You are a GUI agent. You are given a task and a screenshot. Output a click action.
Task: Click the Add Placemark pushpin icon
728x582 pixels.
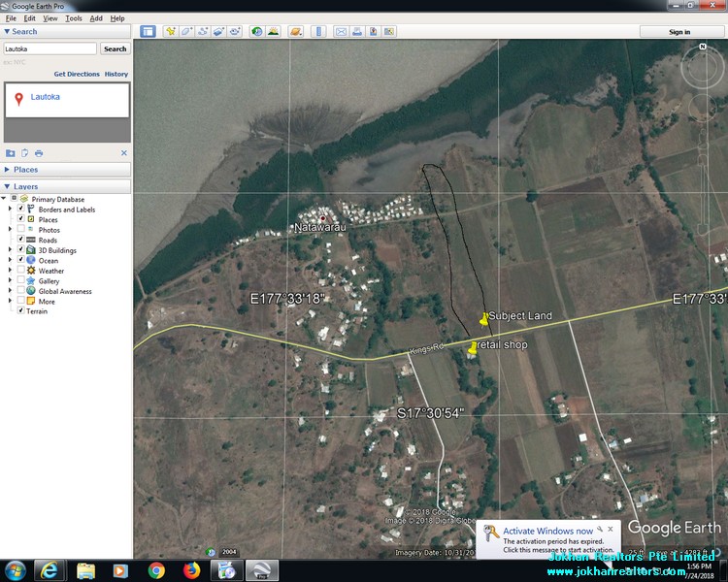171,31
